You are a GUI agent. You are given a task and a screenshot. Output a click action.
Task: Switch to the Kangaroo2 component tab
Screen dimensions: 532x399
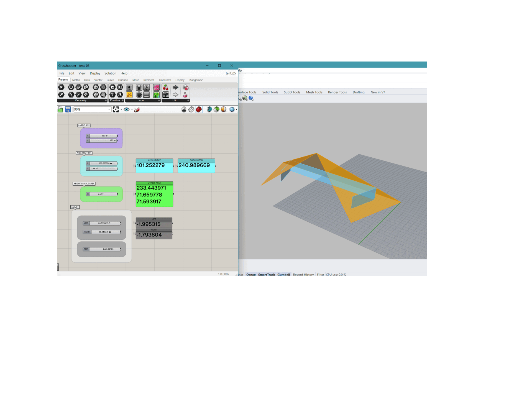click(x=196, y=80)
